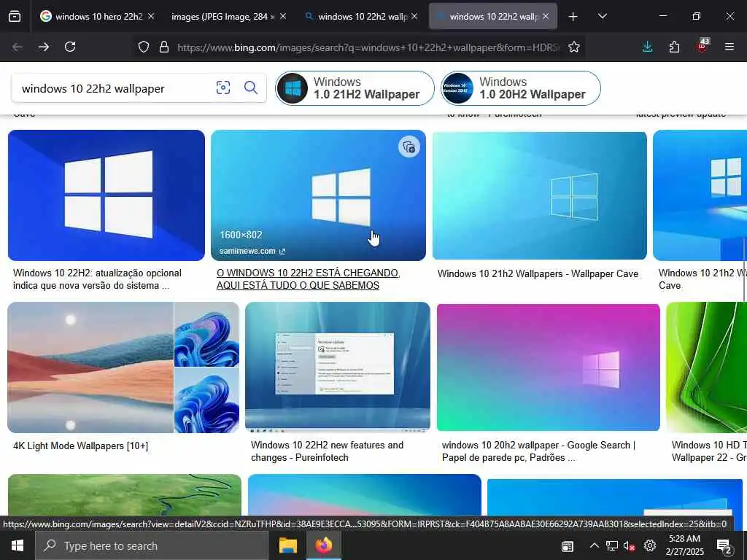Open the Firefox application menu
This screenshot has width=747, height=560.
click(729, 47)
